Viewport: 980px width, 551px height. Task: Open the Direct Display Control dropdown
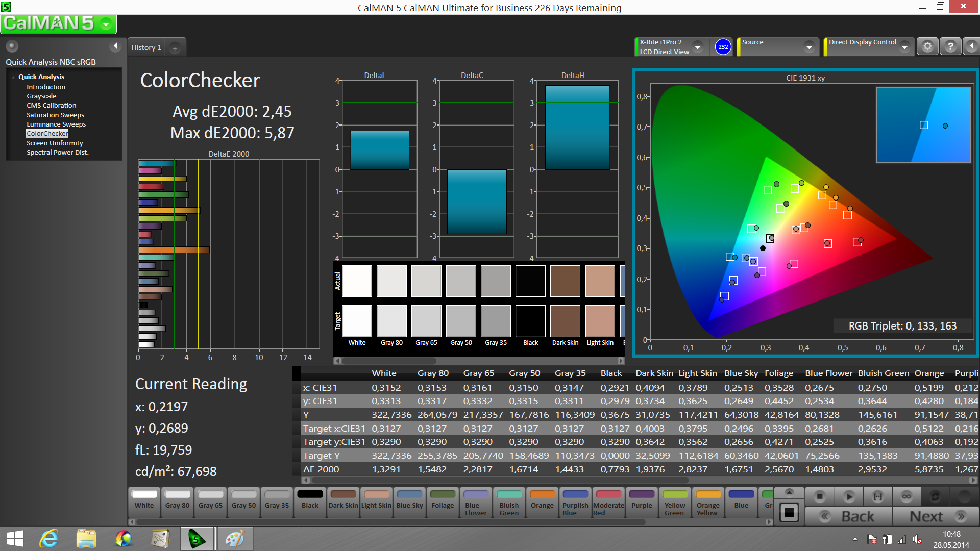(904, 47)
